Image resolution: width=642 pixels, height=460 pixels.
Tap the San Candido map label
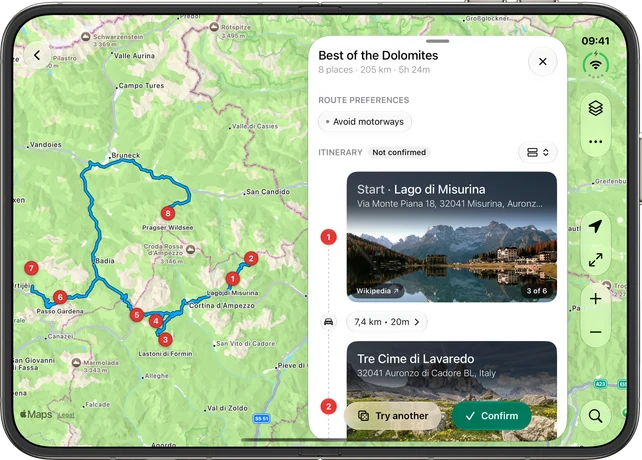(x=268, y=191)
